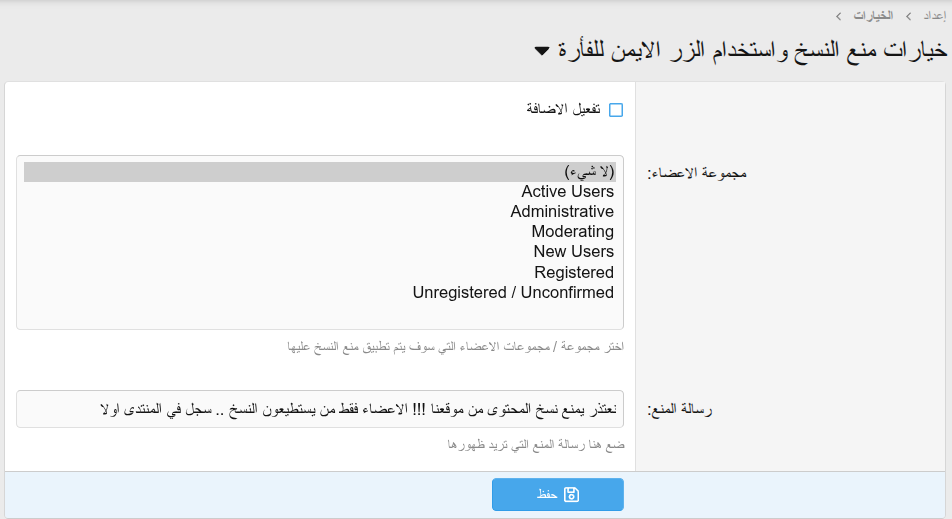Screen dimensions: 952x519
Task: Focus the رسالة المنع message text field
Action: point(320,409)
